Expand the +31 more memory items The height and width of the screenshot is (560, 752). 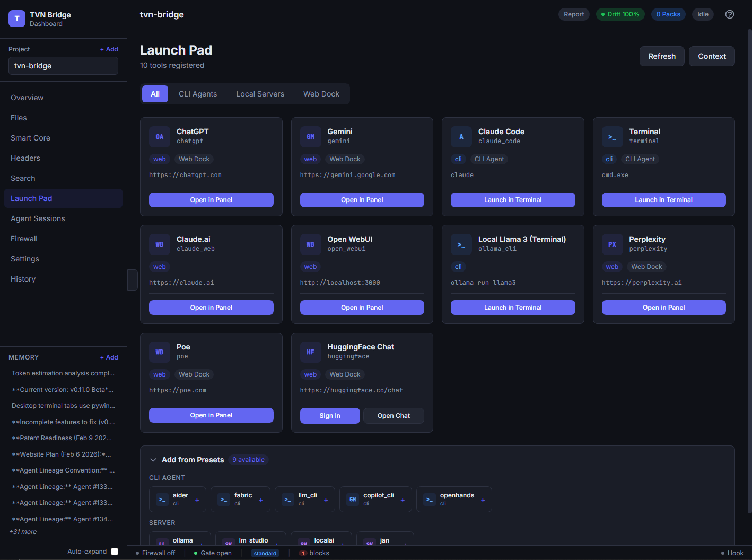click(23, 531)
